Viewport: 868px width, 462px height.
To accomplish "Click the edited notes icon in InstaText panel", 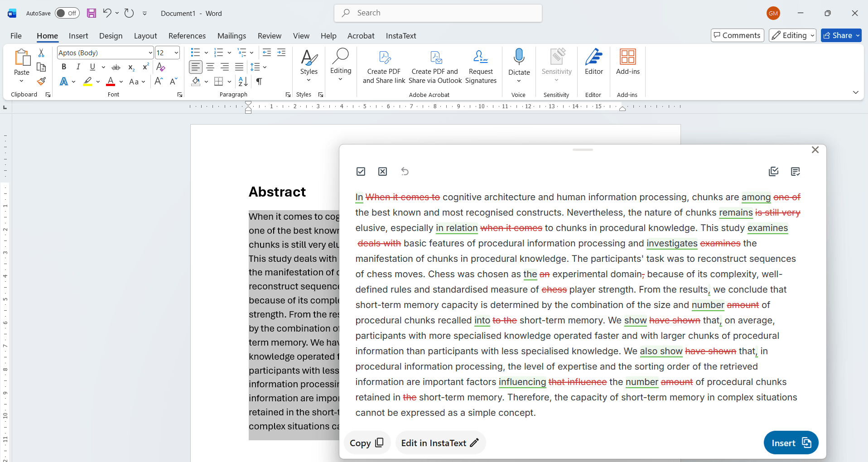I will pos(796,171).
